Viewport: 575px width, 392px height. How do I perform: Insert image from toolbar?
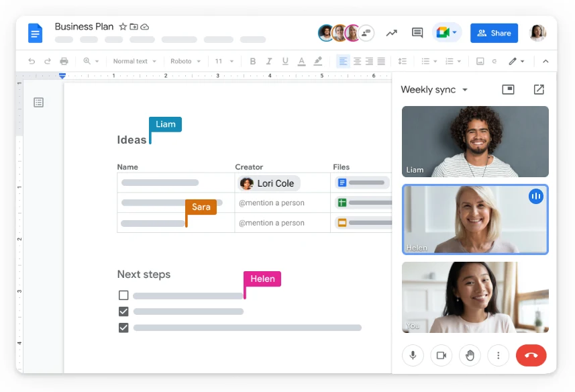click(480, 61)
